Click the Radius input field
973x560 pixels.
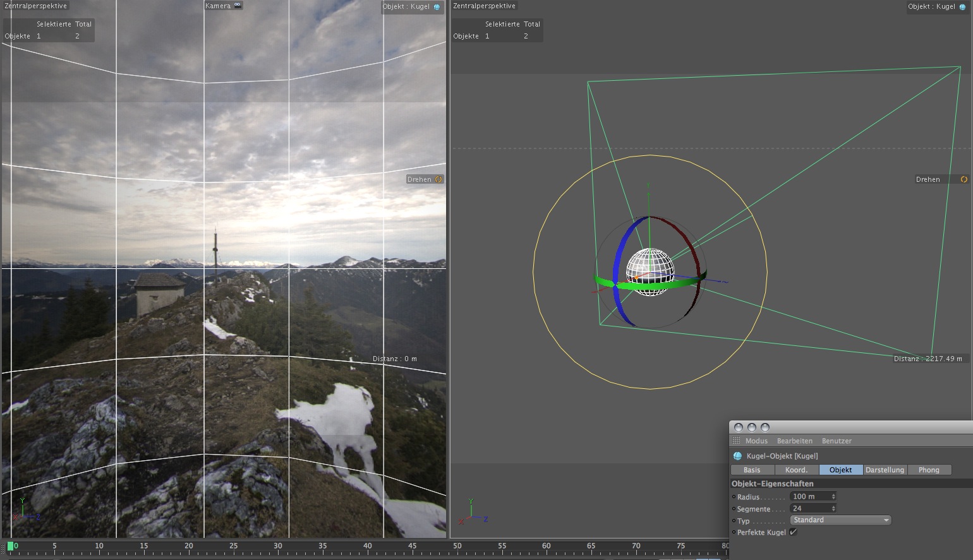810,497
